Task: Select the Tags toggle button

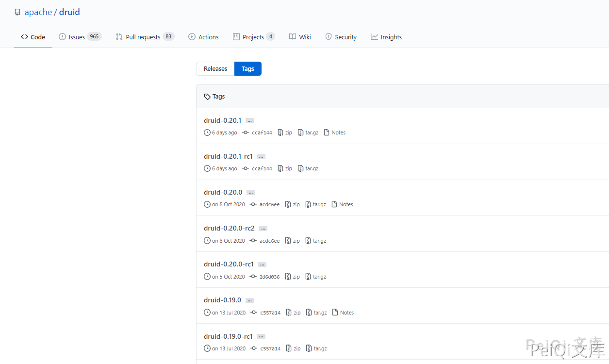Action: click(x=248, y=69)
